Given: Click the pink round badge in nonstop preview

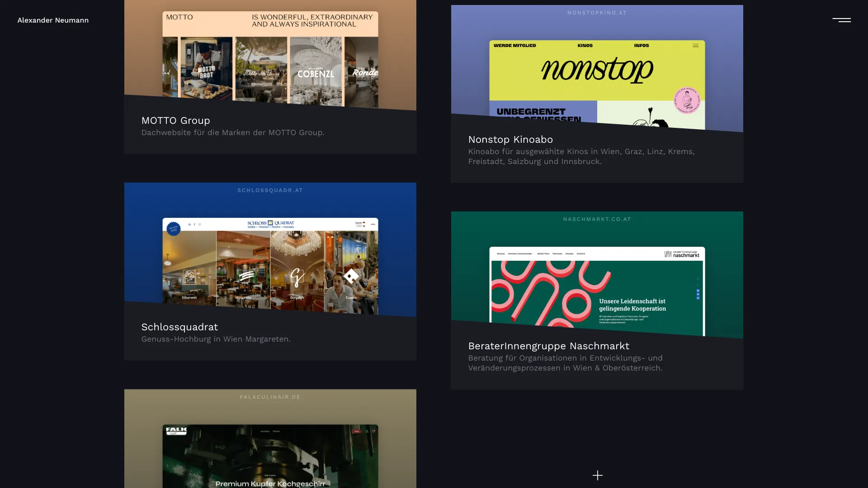Looking at the screenshot, I should click(x=687, y=100).
